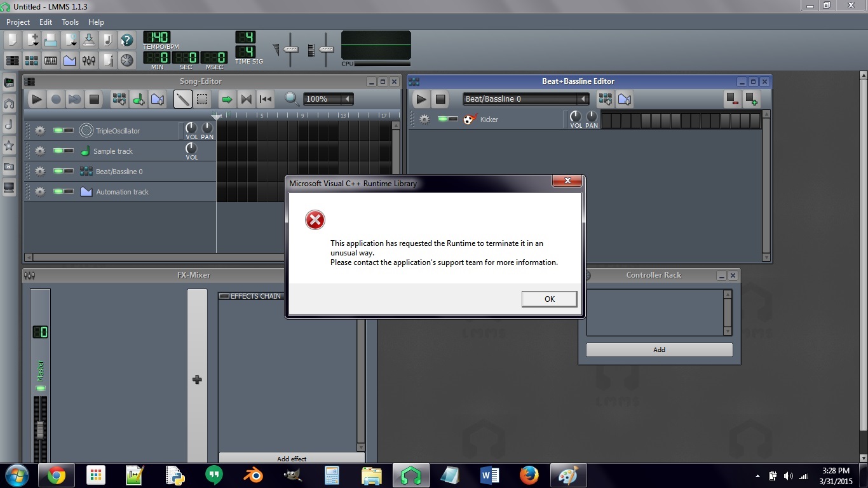Click the FX-Mixer toolbar icon
This screenshot has width=868, height=488.
click(x=88, y=60)
